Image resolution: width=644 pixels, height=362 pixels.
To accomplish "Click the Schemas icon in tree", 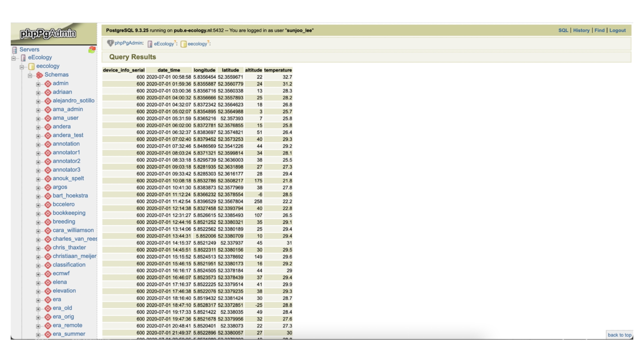I will click(x=40, y=75).
